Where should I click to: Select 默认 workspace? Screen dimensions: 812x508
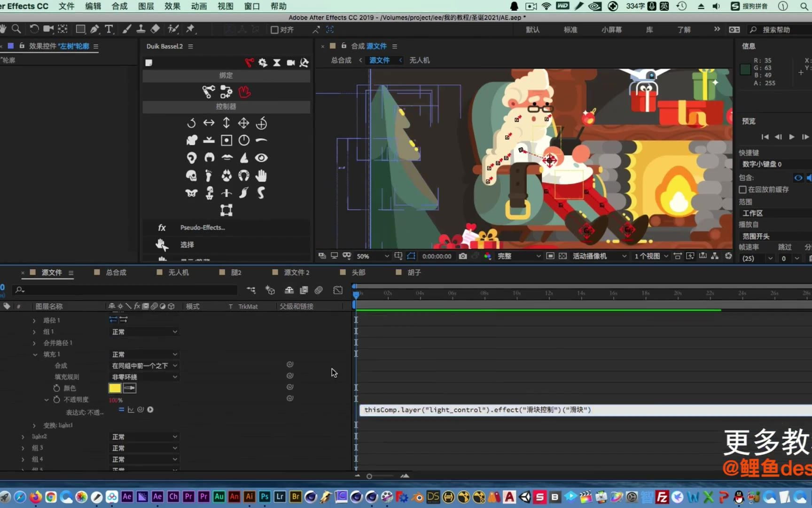[x=532, y=30]
